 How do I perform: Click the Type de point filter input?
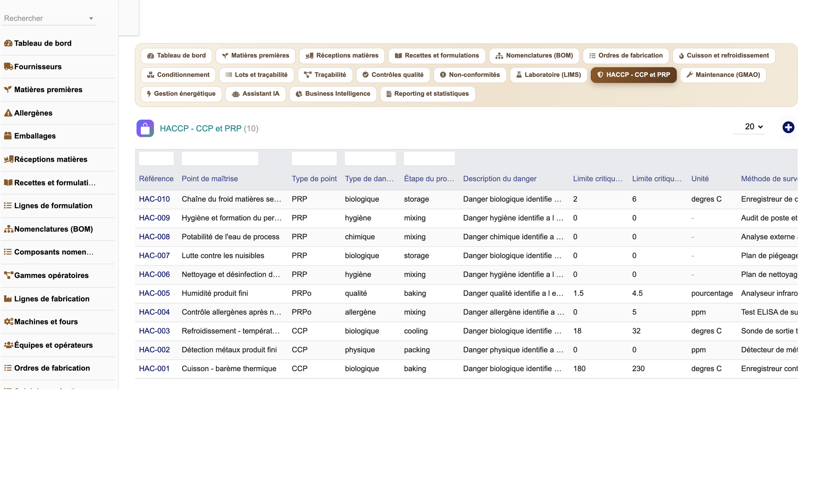[x=314, y=159]
